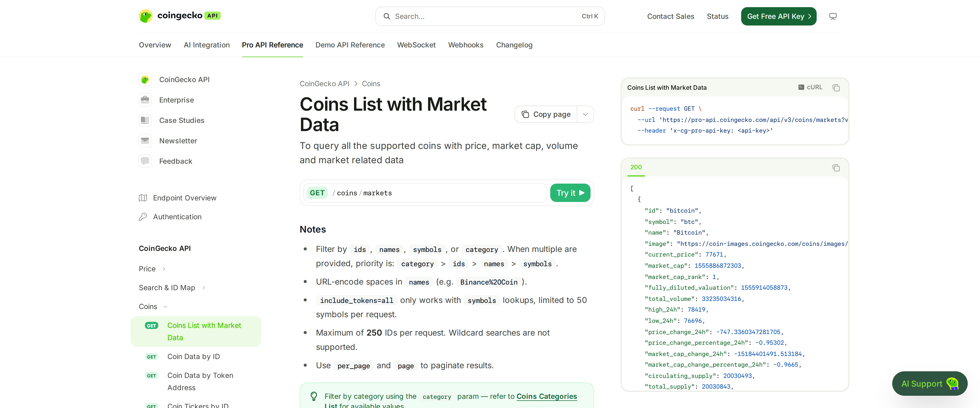Viewport: 980px width, 408px height.
Task: Click the Newsletter envelope icon
Action: click(x=145, y=141)
